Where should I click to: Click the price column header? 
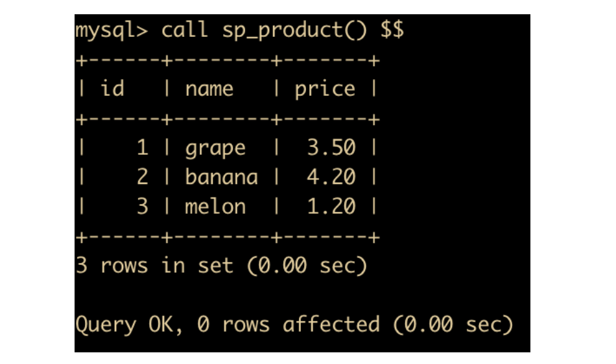click(325, 89)
